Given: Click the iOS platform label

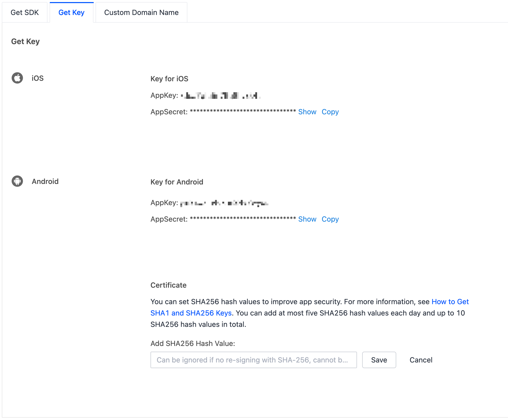Looking at the screenshot, I should point(38,78).
